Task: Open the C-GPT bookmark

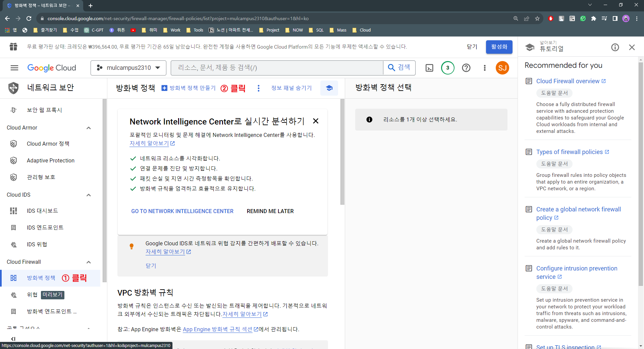Action: coord(94,30)
